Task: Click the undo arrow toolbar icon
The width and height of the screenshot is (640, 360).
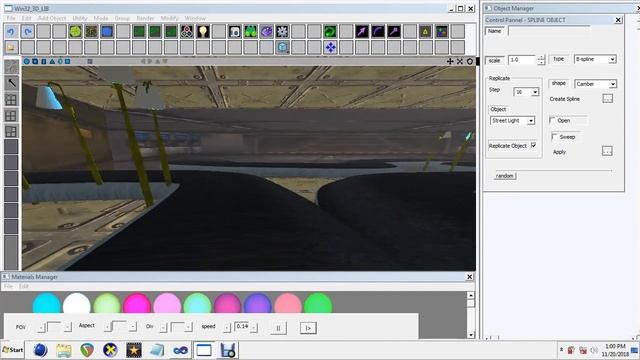Action: pos(11,31)
